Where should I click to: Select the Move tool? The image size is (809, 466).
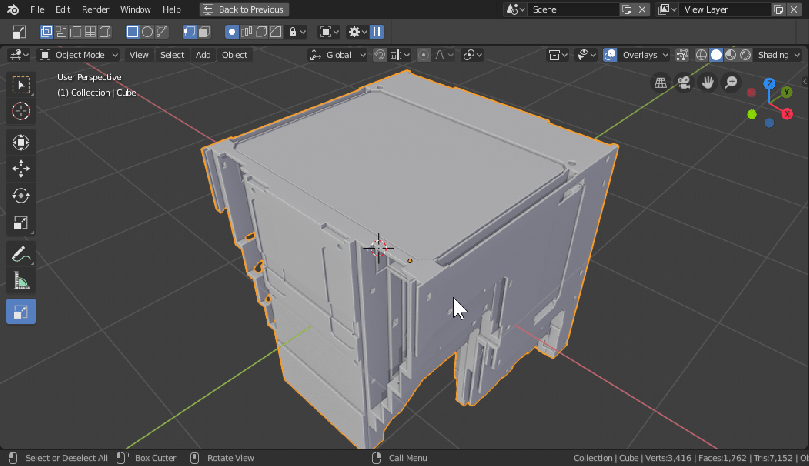coord(21,169)
